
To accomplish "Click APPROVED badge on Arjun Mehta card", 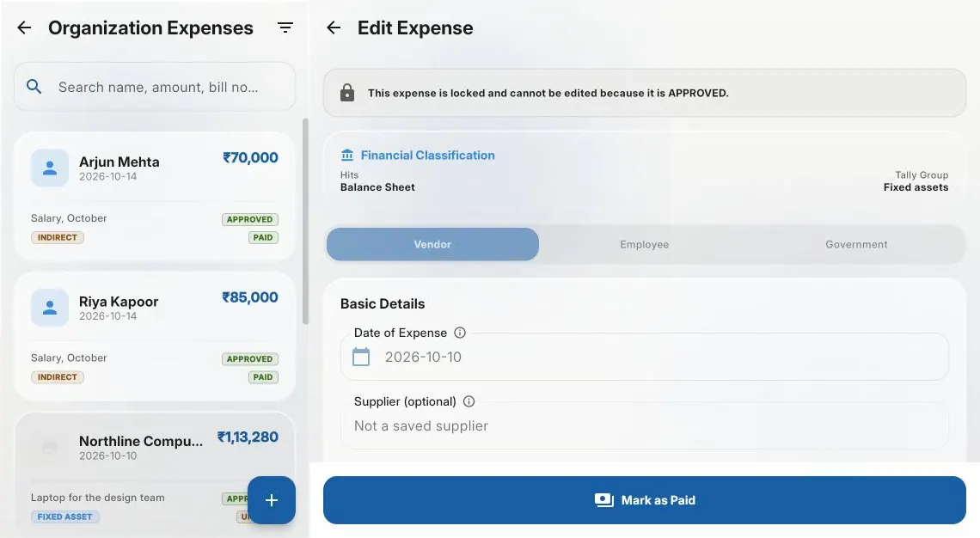I will coord(249,219).
